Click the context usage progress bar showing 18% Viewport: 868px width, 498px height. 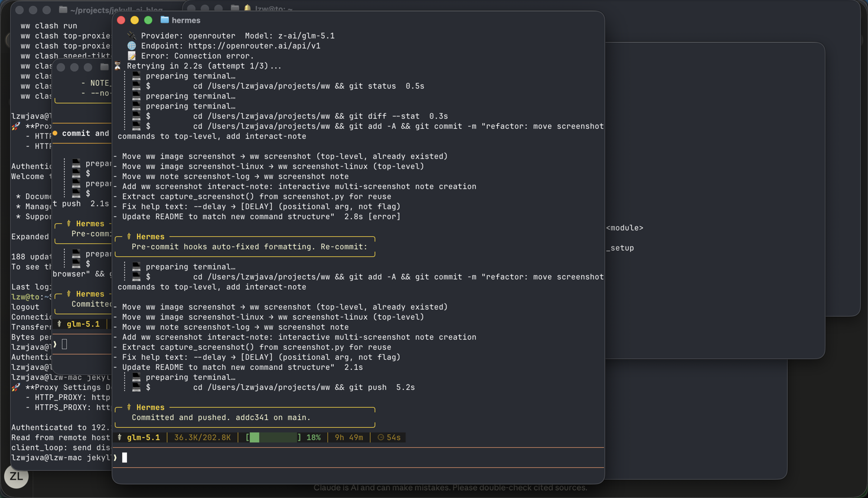[273, 437]
